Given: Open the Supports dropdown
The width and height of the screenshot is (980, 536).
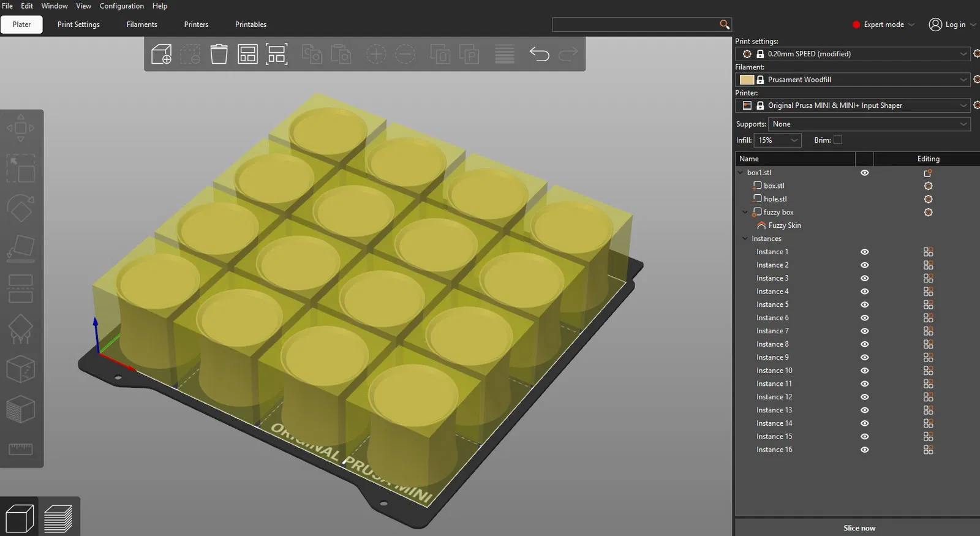Looking at the screenshot, I should (869, 124).
